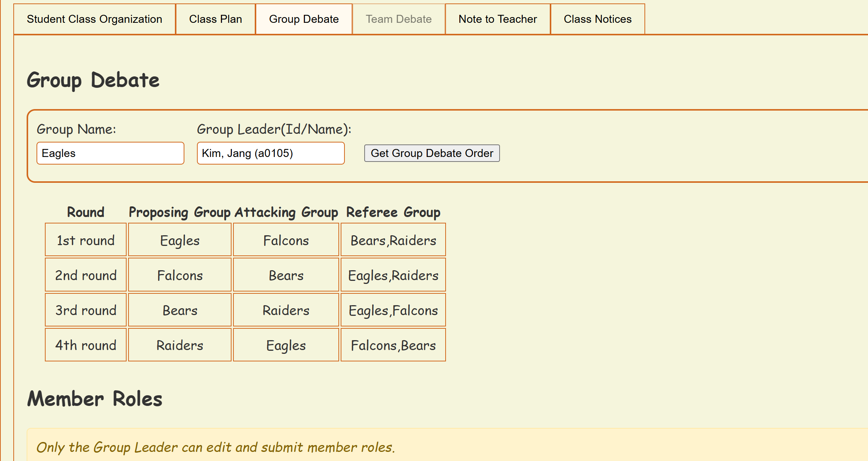Click the Eagles,Falcons referee cell
Screen dimensions: 868x461
pyautogui.click(x=393, y=310)
